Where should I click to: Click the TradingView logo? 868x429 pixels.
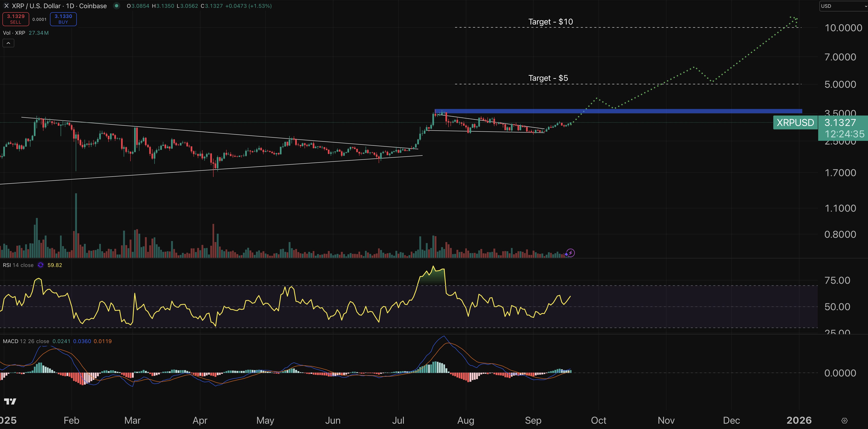coord(10,401)
